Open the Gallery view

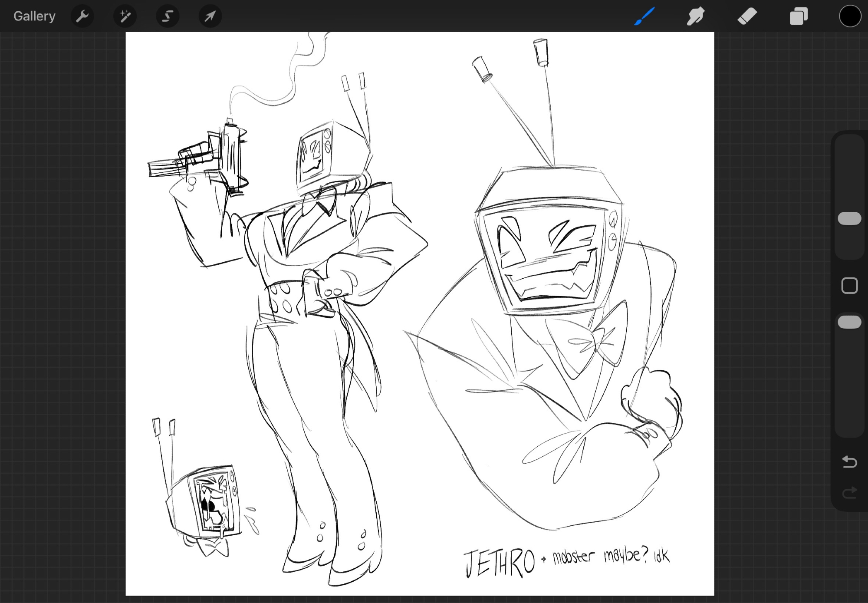tap(34, 16)
